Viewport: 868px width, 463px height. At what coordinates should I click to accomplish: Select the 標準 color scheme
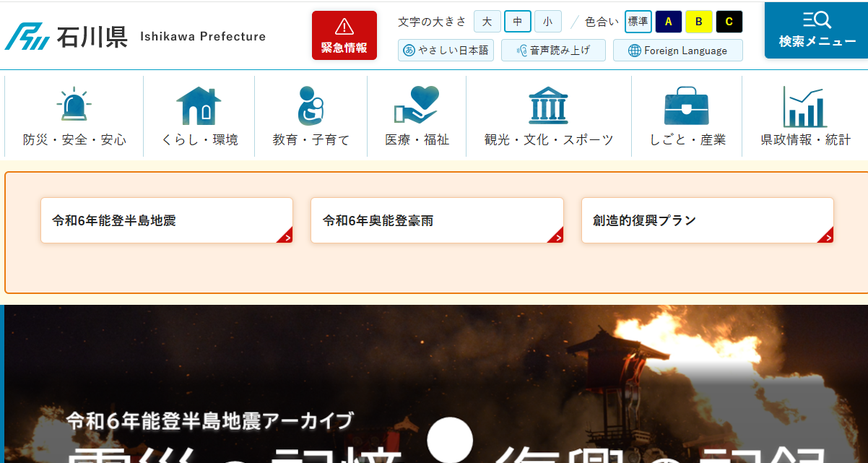click(x=638, y=22)
